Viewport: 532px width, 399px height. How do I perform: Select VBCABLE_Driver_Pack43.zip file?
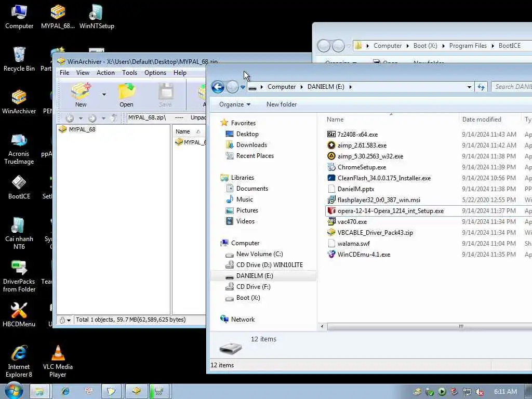click(x=375, y=233)
